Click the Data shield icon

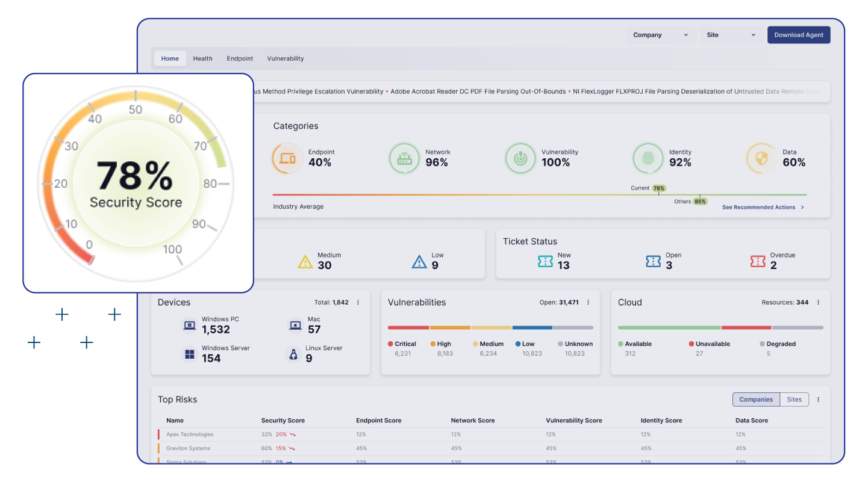tap(761, 158)
